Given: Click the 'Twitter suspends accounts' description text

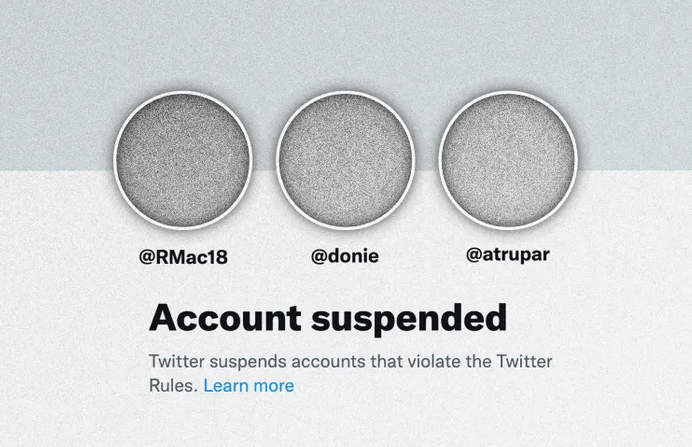Looking at the screenshot, I should click(350, 373).
